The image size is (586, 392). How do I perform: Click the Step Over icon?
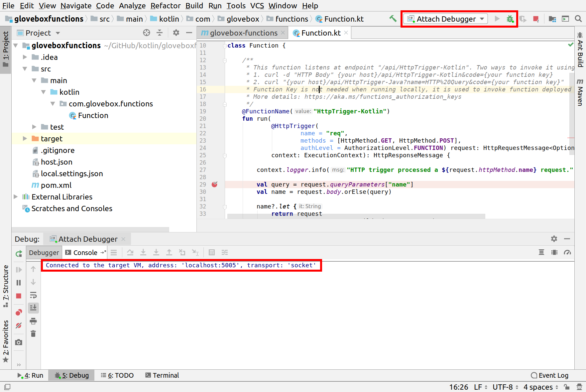click(x=130, y=252)
